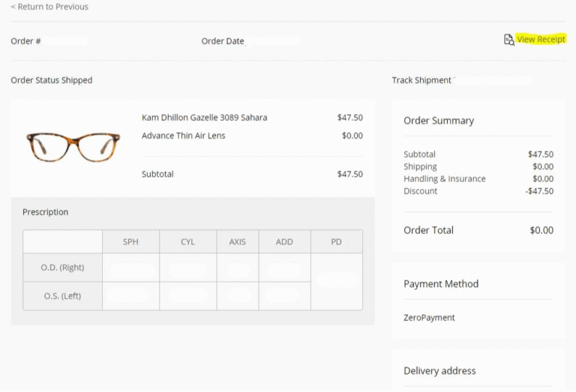Click the ZeroPayment payment method text
Image resolution: width=576 pixels, height=392 pixels.
coord(429,318)
